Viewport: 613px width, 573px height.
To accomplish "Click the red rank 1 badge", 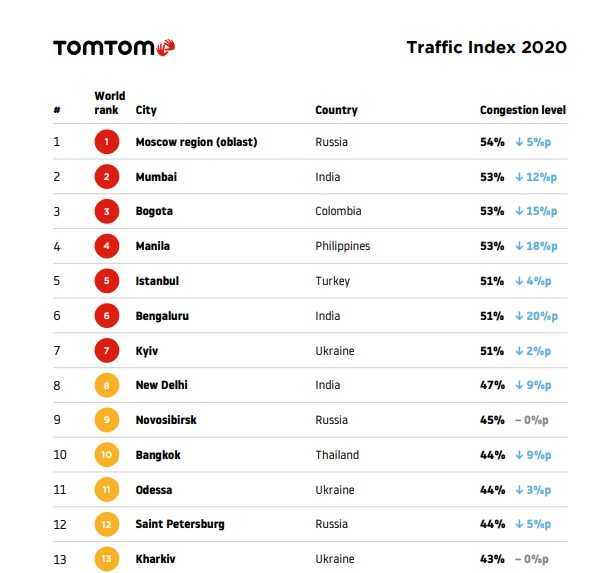I will [107, 142].
